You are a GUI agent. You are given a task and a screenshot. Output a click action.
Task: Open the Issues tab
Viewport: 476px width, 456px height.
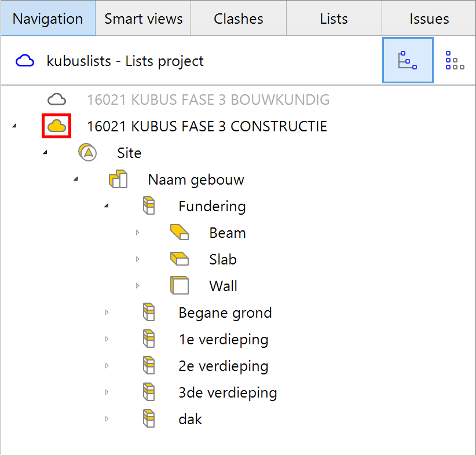[429, 18]
